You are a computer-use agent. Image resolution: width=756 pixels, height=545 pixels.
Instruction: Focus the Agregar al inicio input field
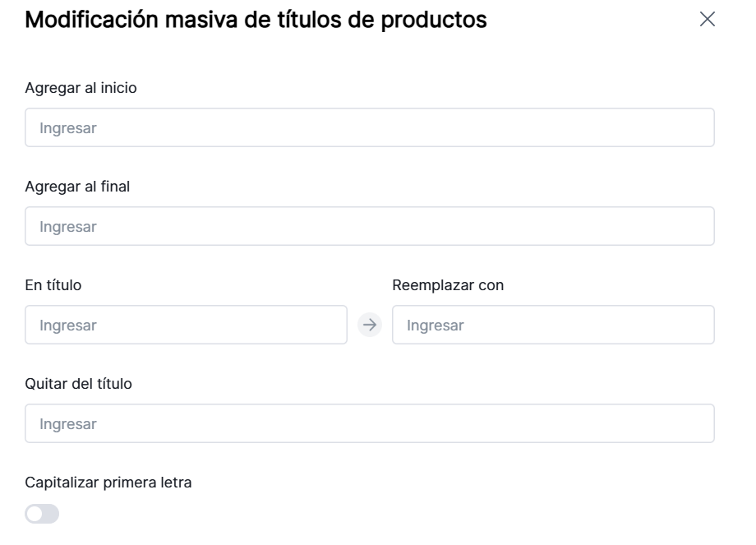pyautogui.click(x=370, y=127)
